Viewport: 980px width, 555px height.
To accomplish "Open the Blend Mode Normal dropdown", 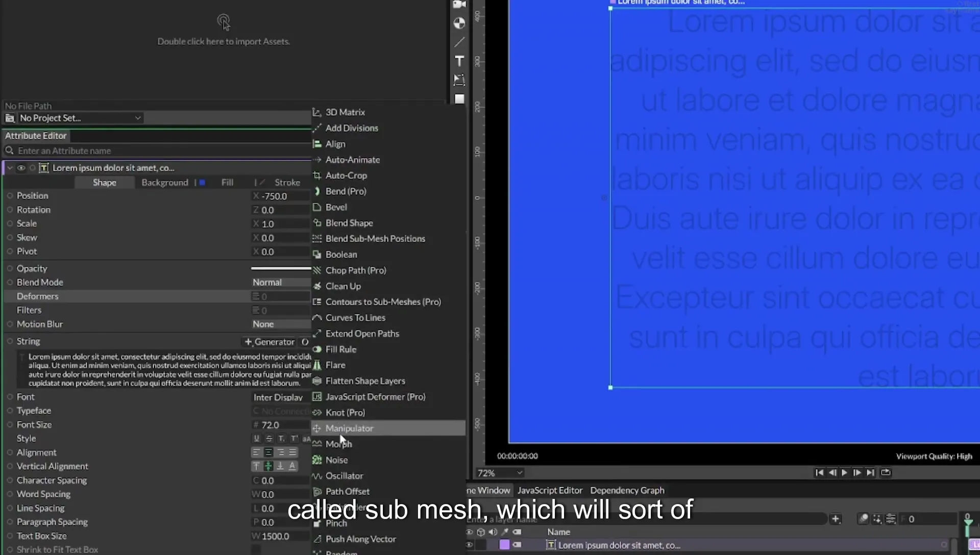I will [x=281, y=283].
